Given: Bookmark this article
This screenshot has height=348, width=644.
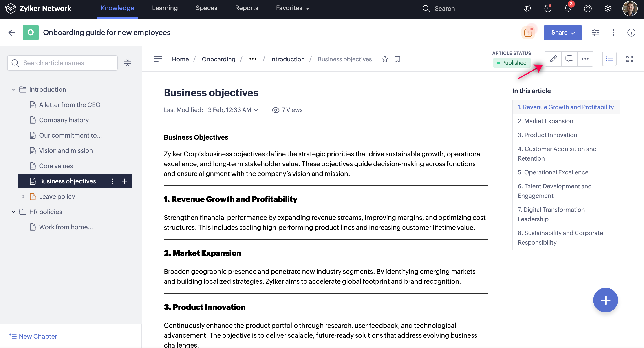Looking at the screenshot, I should [x=397, y=59].
